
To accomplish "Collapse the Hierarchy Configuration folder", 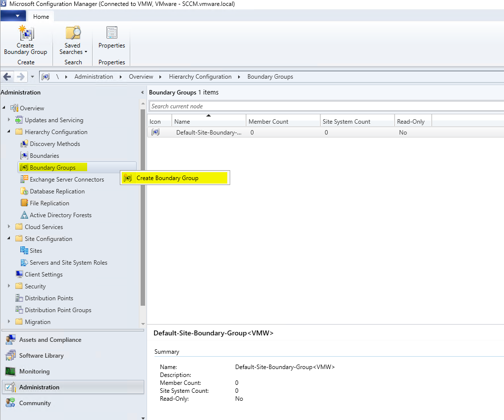I will pos(9,132).
